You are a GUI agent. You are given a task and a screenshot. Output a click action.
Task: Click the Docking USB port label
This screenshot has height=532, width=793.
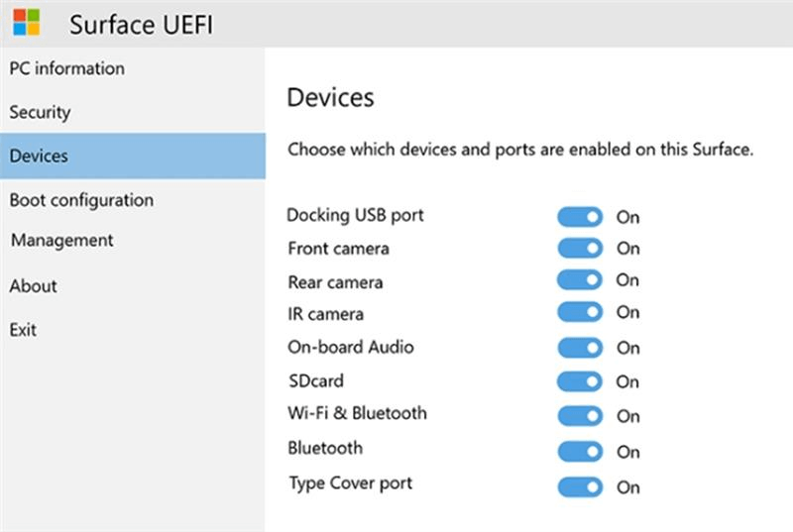tap(355, 215)
